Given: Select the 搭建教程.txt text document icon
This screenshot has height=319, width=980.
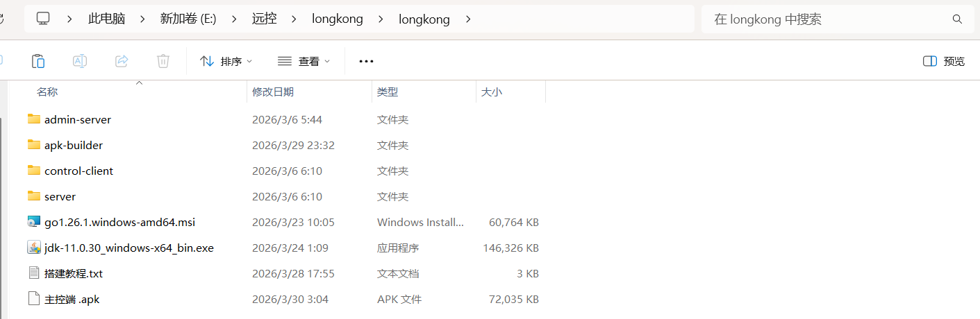Looking at the screenshot, I should pyautogui.click(x=34, y=273).
